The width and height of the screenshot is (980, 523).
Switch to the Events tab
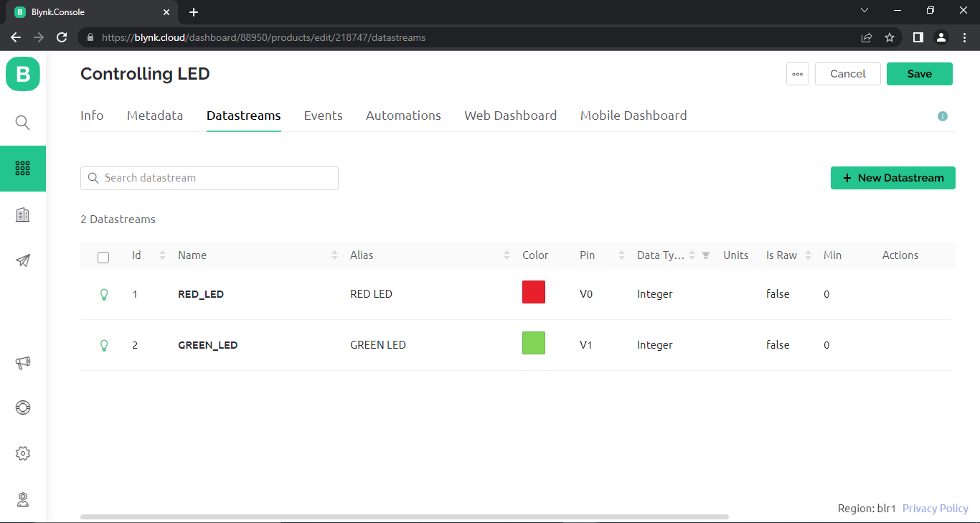pyautogui.click(x=323, y=116)
